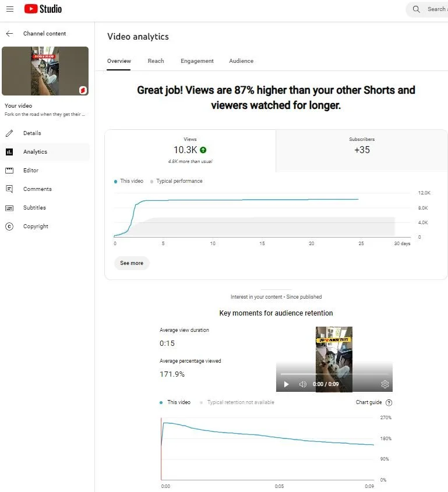Click the green up-arrow views indicator
The image size is (448, 492).
pyautogui.click(x=203, y=150)
